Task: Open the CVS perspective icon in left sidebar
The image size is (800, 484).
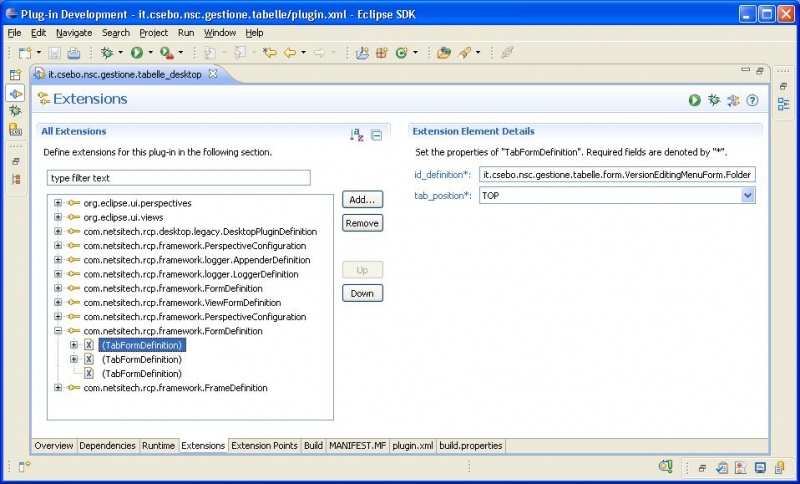Action: pos(15,130)
